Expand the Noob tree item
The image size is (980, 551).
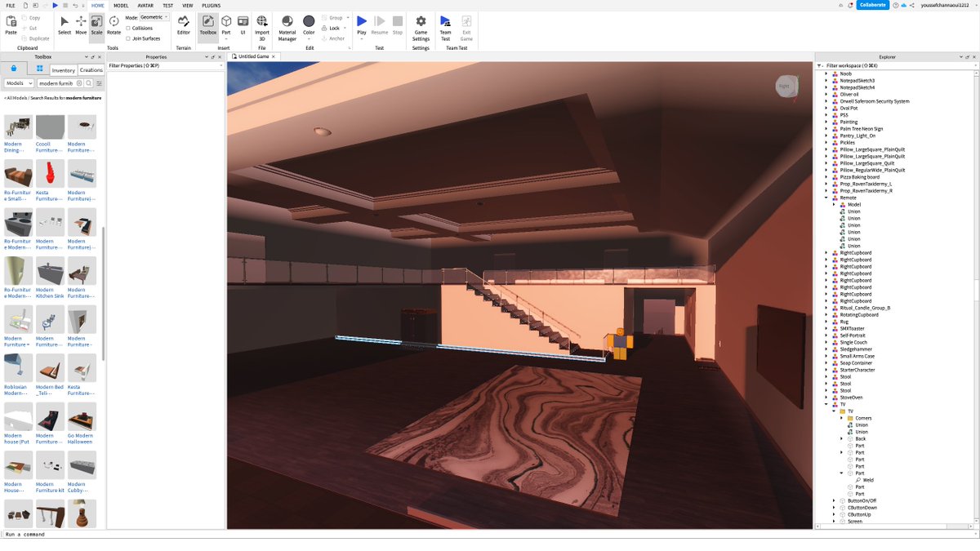point(826,73)
